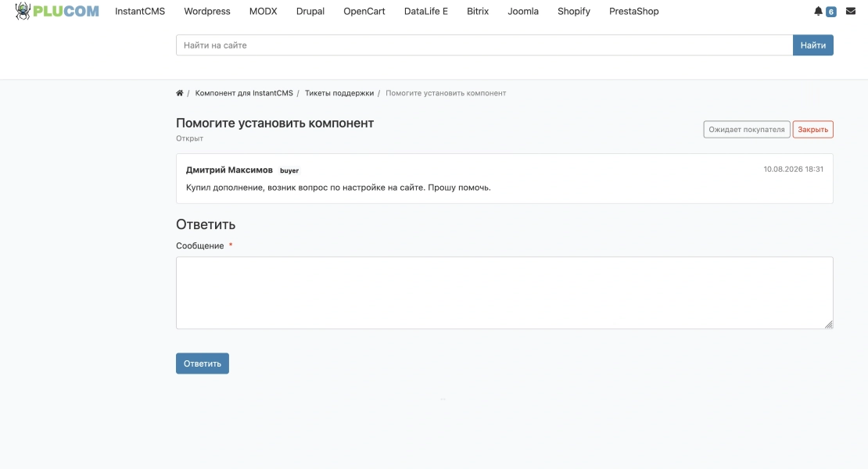Submit reply with the Ответить button
The image size is (868, 469).
point(203,363)
